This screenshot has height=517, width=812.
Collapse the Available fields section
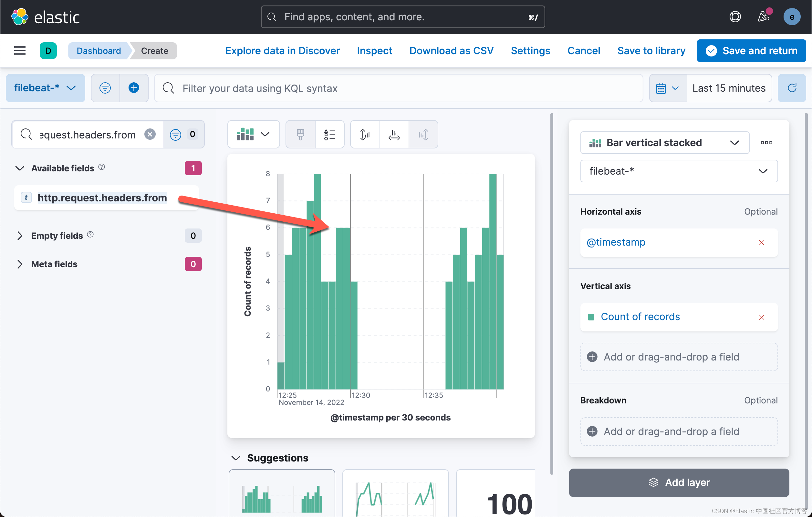[x=20, y=168]
